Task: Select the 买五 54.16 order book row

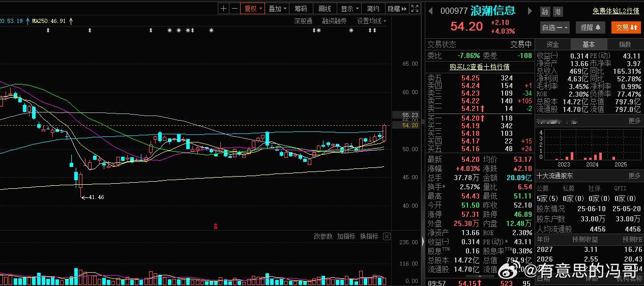Action: [x=479, y=149]
